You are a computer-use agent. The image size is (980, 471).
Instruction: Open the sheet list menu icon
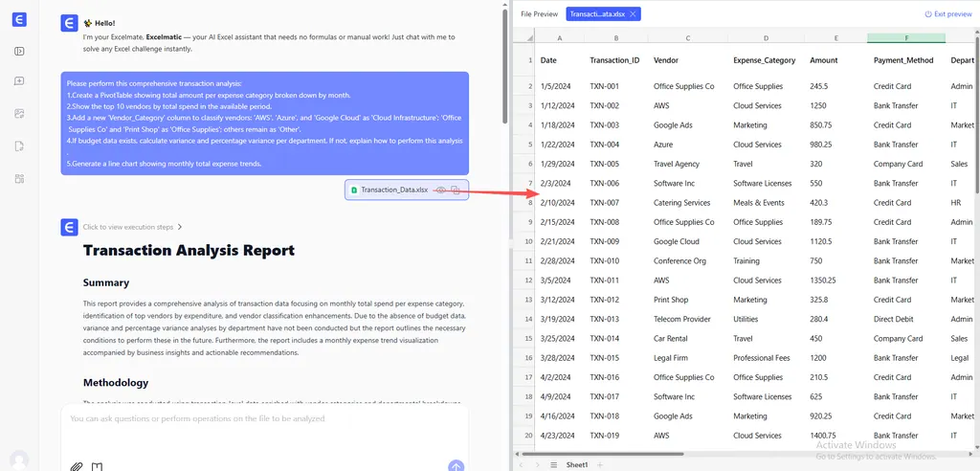pos(552,464)
